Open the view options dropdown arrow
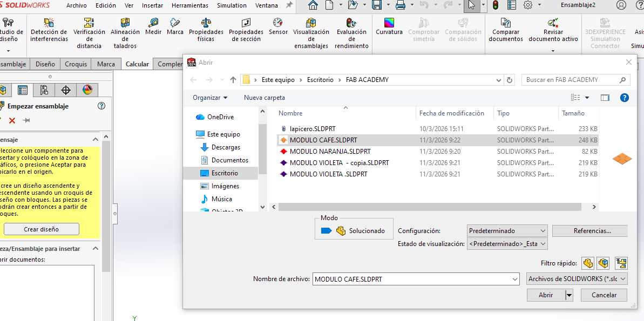This screenshot has width=644, height=321. [587, 98]
